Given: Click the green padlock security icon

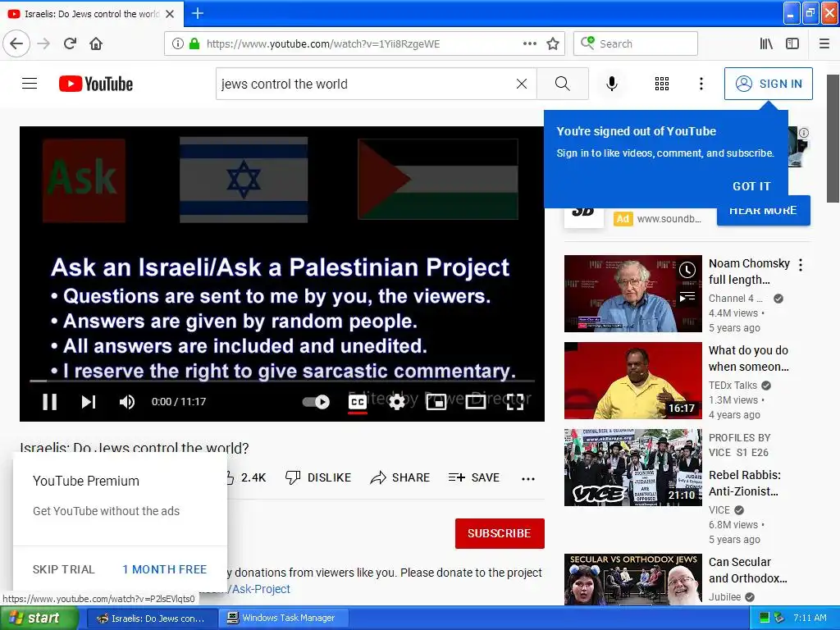Looking at the screenshot, I should (194, 44).
